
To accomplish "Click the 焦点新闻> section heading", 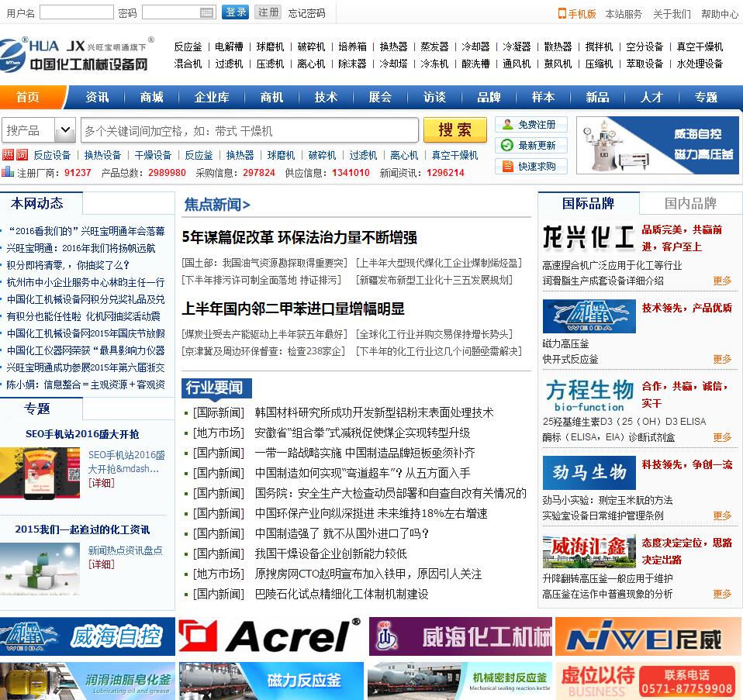I will (217, 205).
